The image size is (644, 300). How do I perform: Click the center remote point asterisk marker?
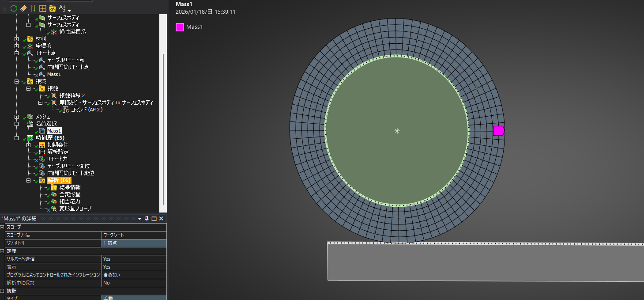click(x=397, y=131)
